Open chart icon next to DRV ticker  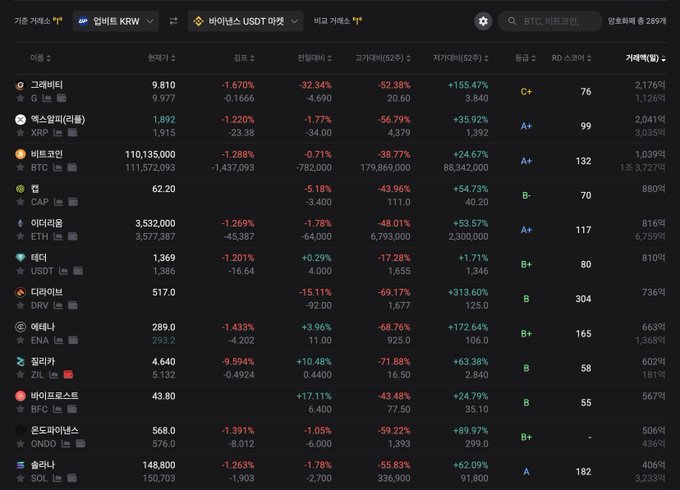[58, 305]
